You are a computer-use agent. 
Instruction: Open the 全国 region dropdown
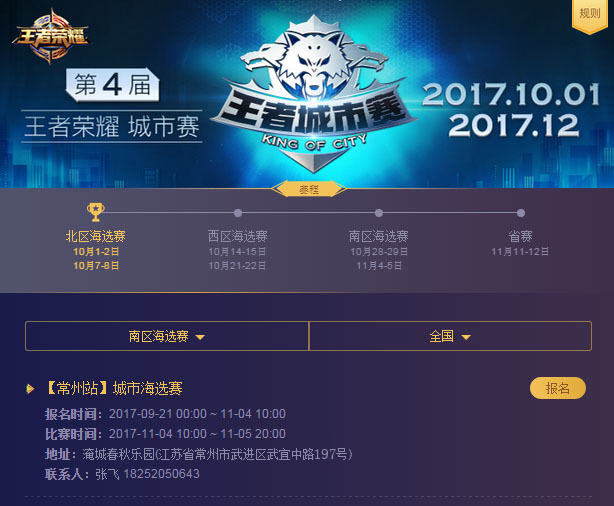450,336
